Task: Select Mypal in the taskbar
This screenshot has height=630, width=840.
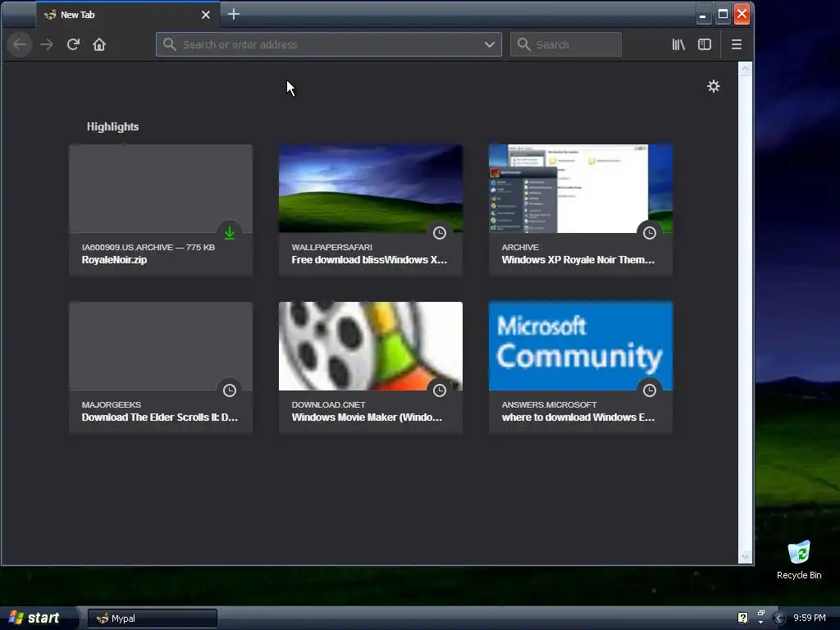Action: pos(152,619)
